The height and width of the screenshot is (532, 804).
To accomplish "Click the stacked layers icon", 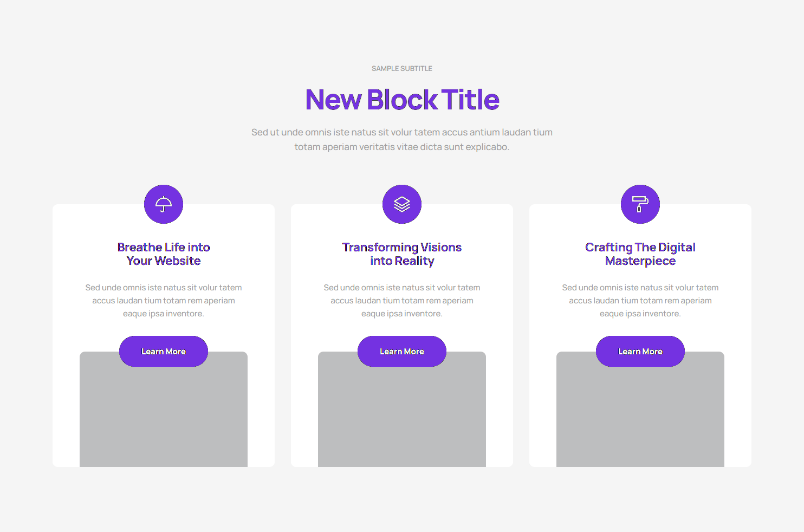I will [402, 204].
